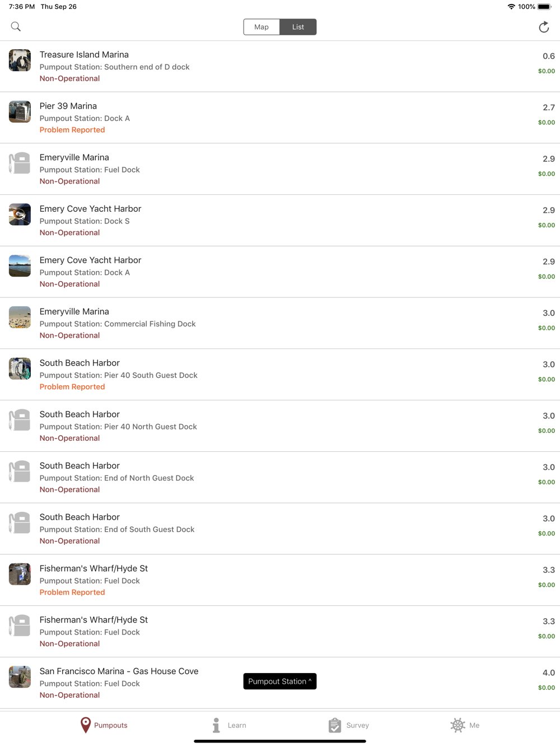Click Emeryville Marina Fuel Dock placeholder icon
560x747 pixels.
pos(20,164)
